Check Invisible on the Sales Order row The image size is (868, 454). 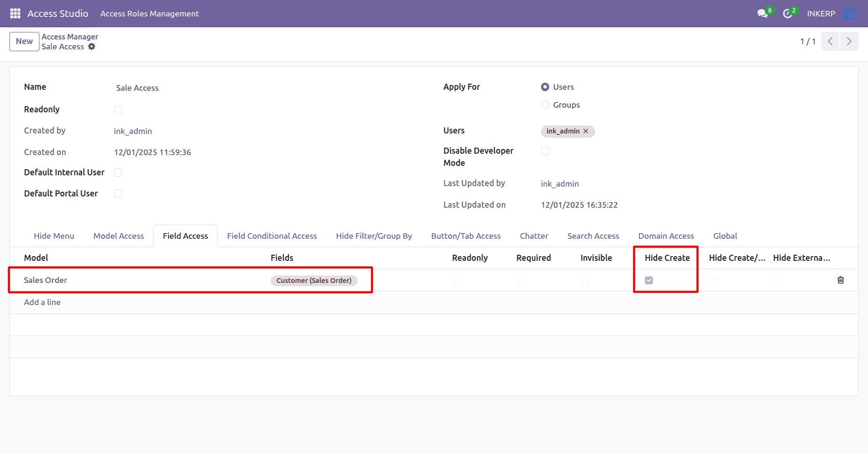pyautogui.click(x=584, y=280)
